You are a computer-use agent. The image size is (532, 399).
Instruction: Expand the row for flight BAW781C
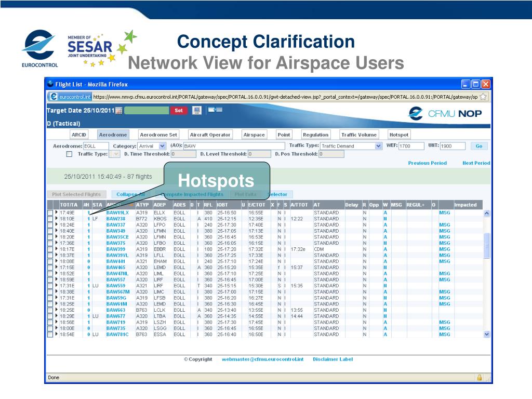point(56,334)
